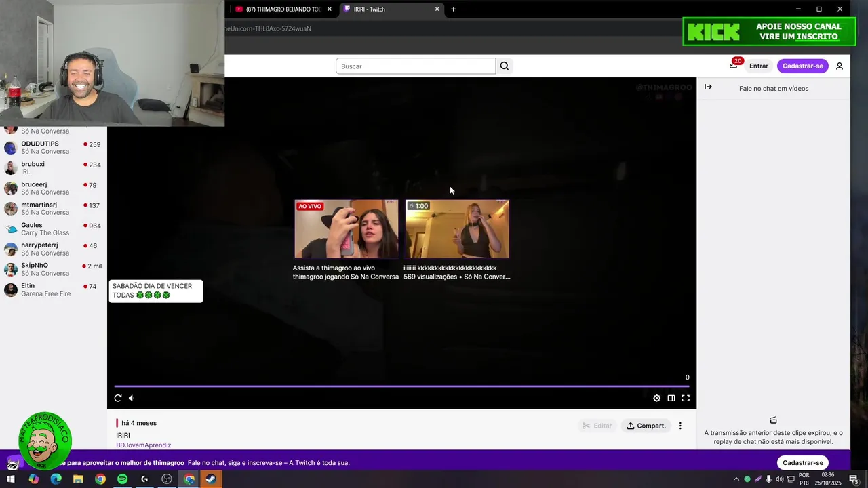Open the ODUDUTIPS channel in sidebar
868x488 pixels.
53,148
